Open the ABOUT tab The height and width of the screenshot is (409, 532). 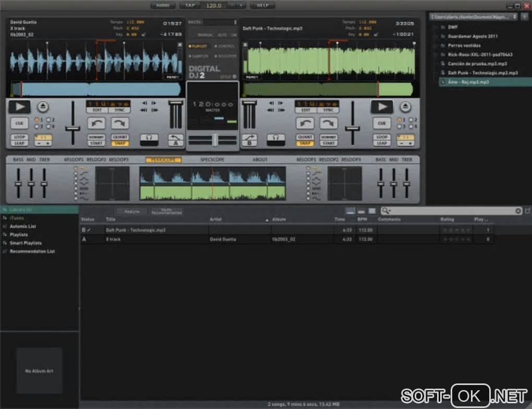pos(260,160)
